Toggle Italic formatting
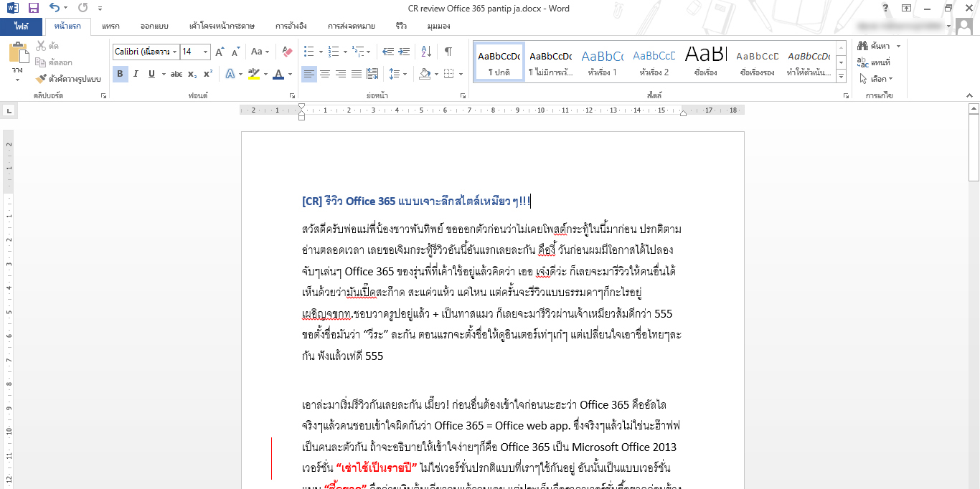980x489 pixels. point(136,74)
